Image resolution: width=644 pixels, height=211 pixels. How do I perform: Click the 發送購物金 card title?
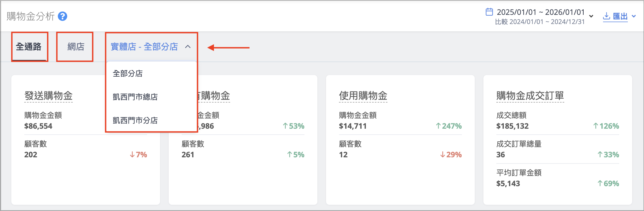49,96
